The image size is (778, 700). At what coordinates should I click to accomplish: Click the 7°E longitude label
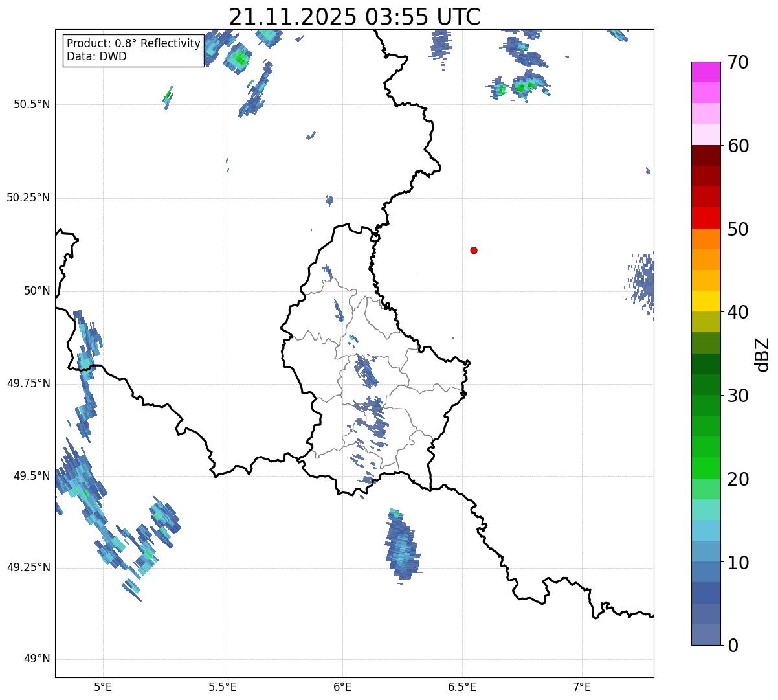pyautogui.click(x=582, y=686)
